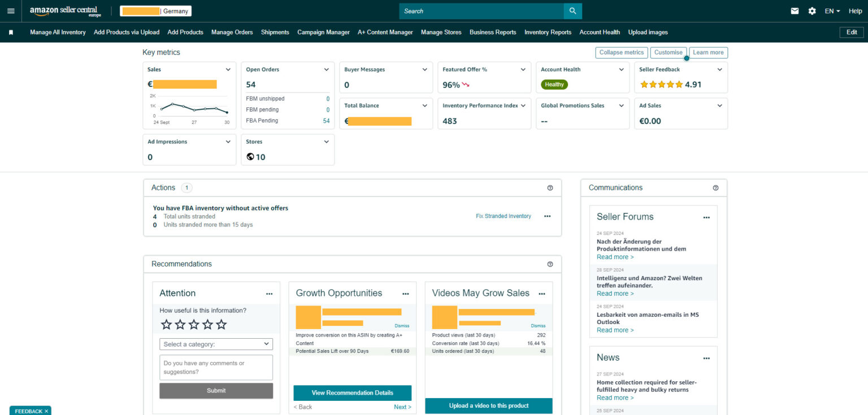Click the bookmark icon in the navigation bar
This screenshot has width=868, height=415.
click(11, 32)
